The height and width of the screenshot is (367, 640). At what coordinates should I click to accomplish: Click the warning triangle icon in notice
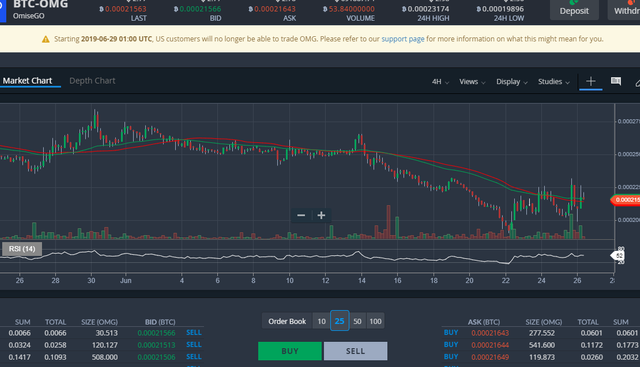(x=46, y=39)
